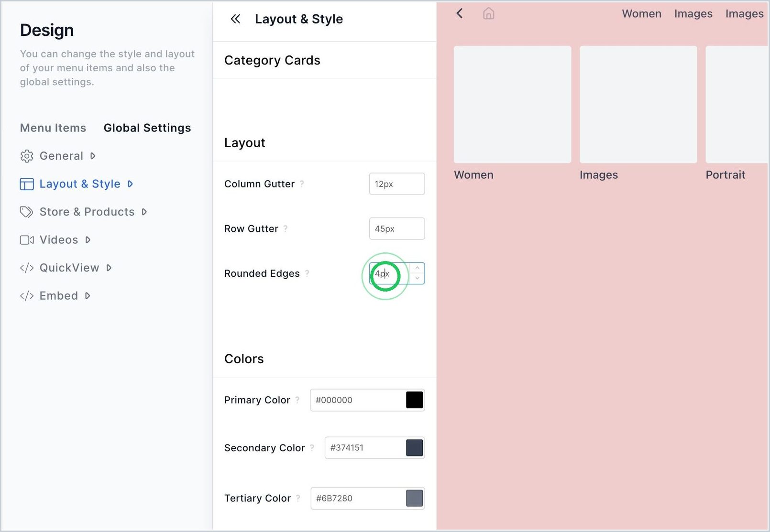
Task: Select the Women category card thumbnail
Action: (512, 104)
